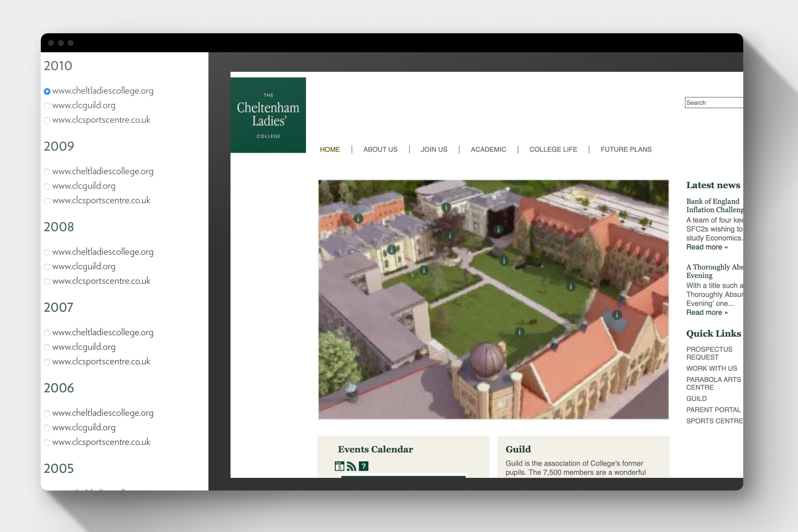This screenshot has width=798, height=532.
Task: Click Read more under Absurd Evening story
Action: tap(707, 313)
